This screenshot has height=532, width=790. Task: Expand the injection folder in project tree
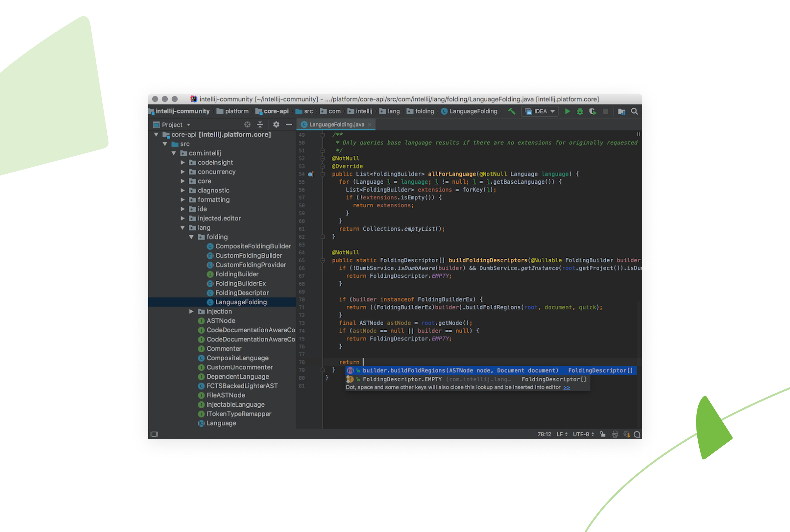[189, 311]
